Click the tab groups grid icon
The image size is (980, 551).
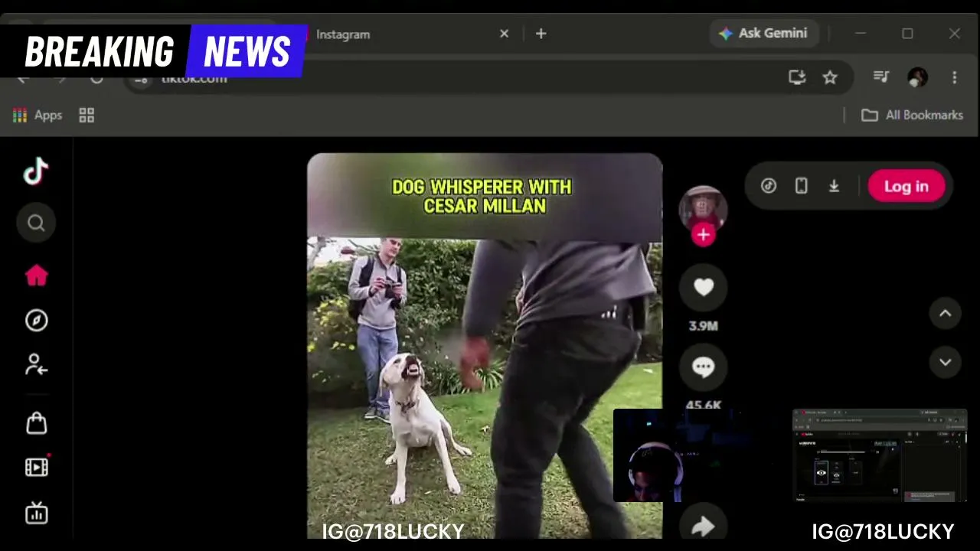pos(87,116)
